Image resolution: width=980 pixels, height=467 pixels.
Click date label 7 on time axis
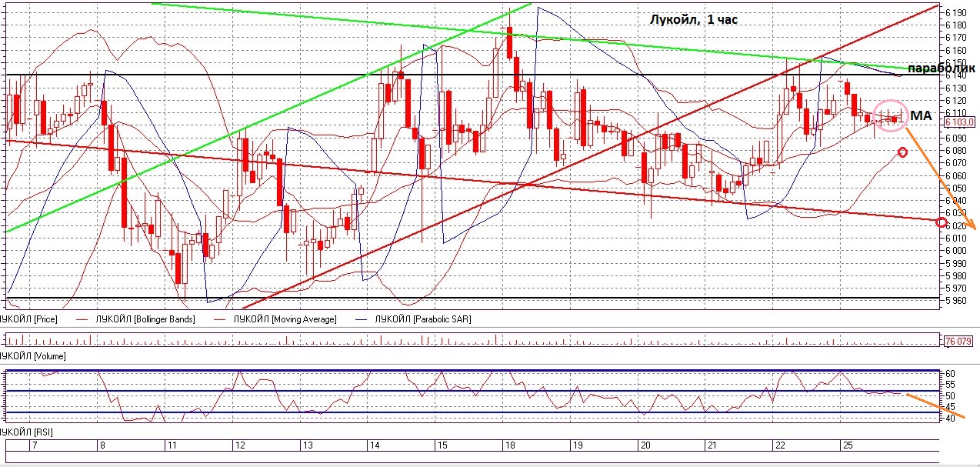point(33,446)
